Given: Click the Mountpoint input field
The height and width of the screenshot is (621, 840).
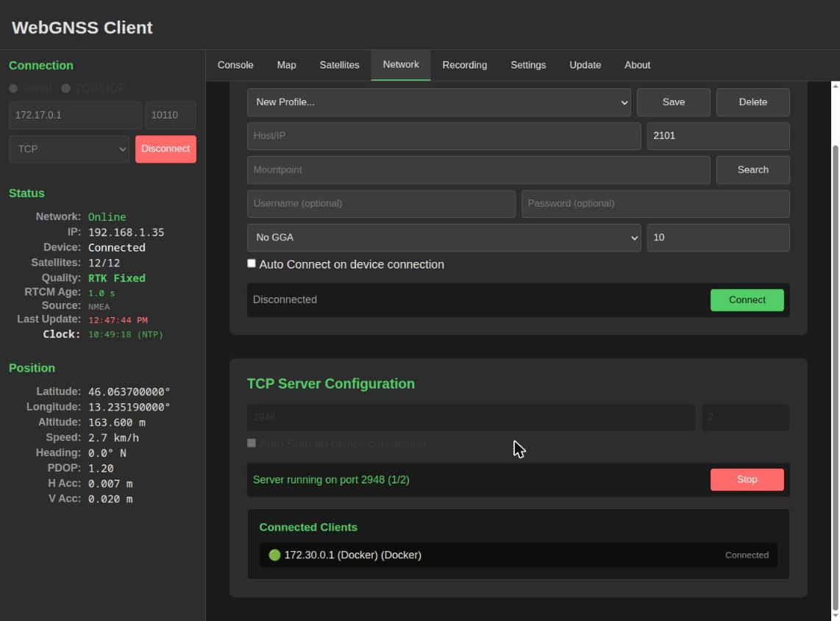Looking at the screenshot, I should click(478, 170).
